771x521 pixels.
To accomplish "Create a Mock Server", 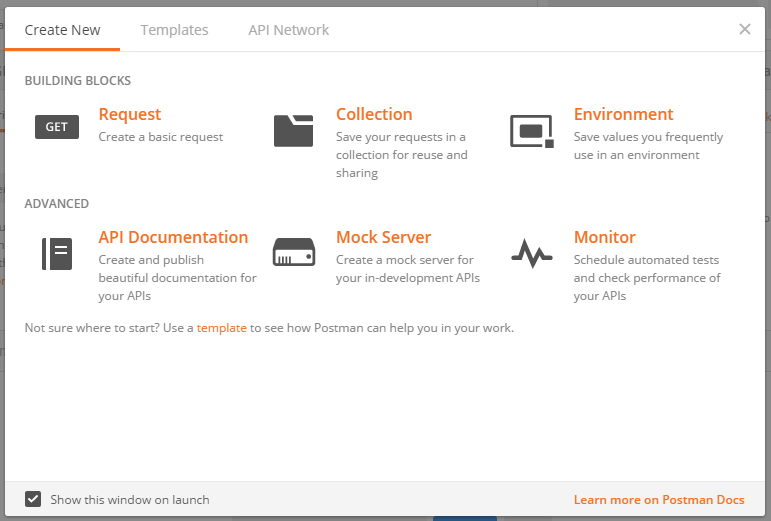I will (384, 237).
